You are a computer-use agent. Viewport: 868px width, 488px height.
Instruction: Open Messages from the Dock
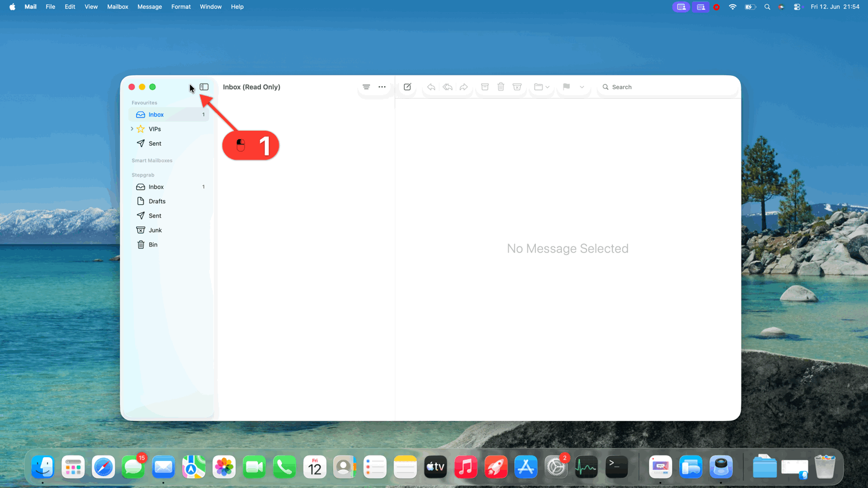tap(133, 467)
